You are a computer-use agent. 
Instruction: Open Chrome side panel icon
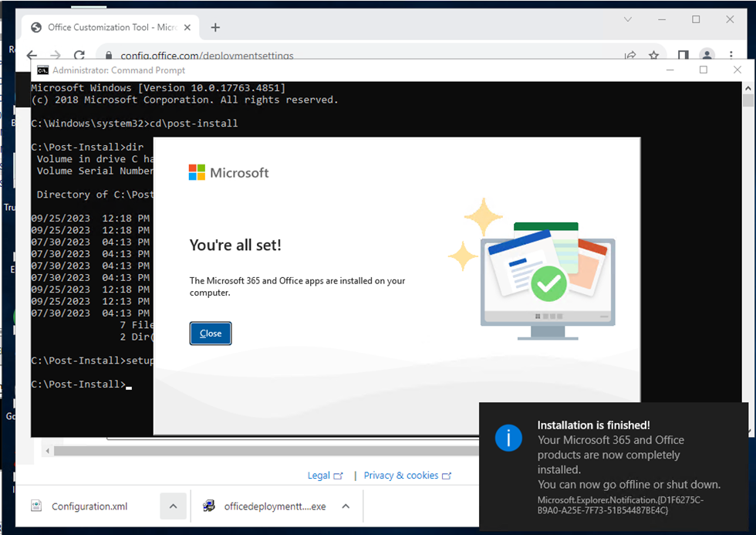tap(683, 56)
